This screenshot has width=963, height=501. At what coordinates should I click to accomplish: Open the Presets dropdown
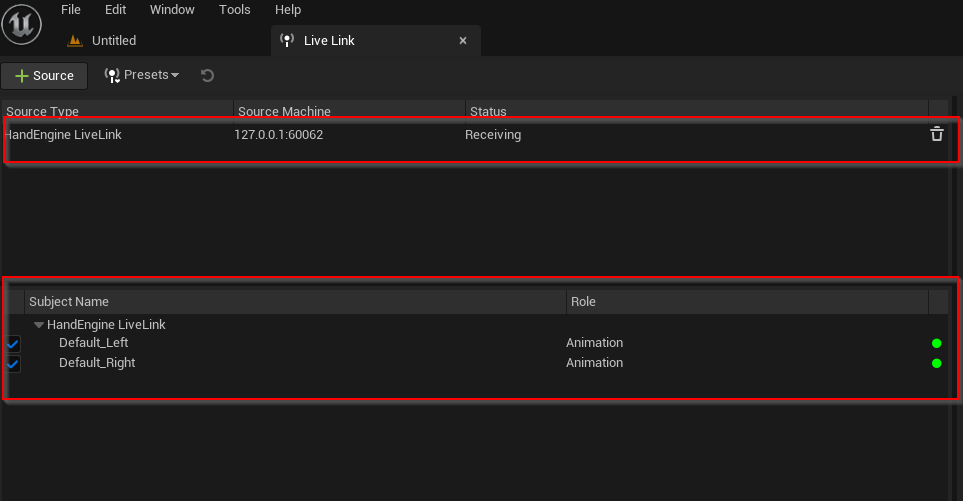pyautogui.click(x=142, y=75)
